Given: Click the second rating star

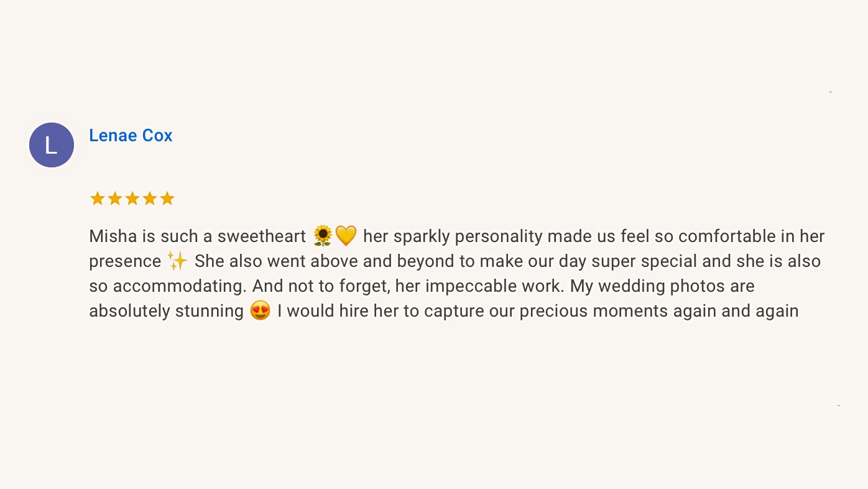Looking at the screenshot, I should tap(115, 198).
